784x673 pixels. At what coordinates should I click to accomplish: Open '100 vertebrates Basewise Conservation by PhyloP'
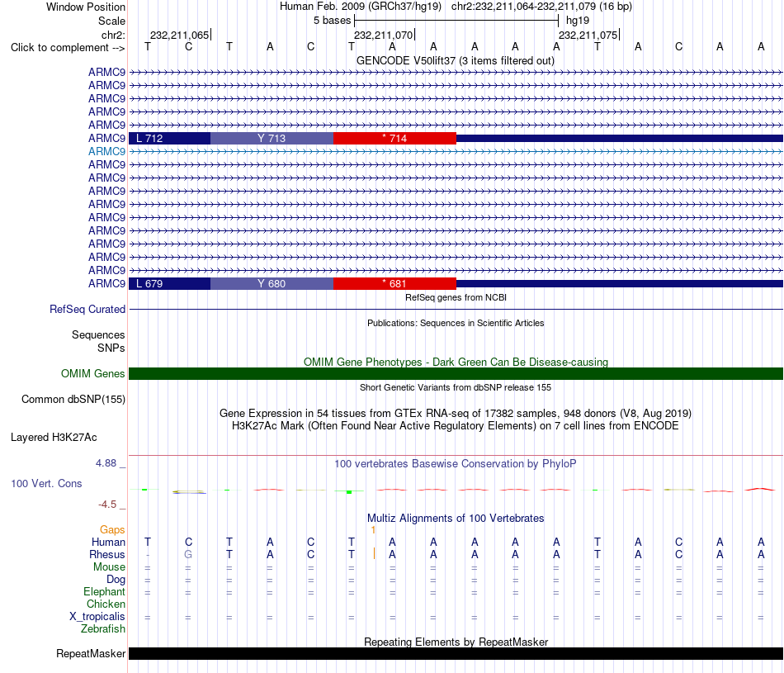456,464
